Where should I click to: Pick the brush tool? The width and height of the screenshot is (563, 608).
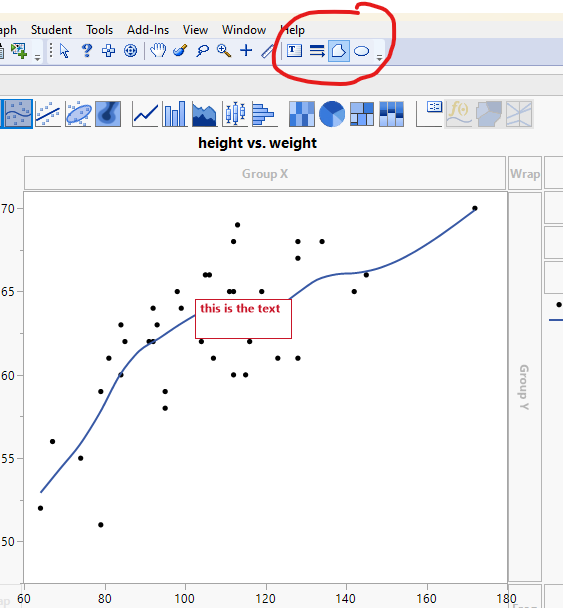point(180,51)
